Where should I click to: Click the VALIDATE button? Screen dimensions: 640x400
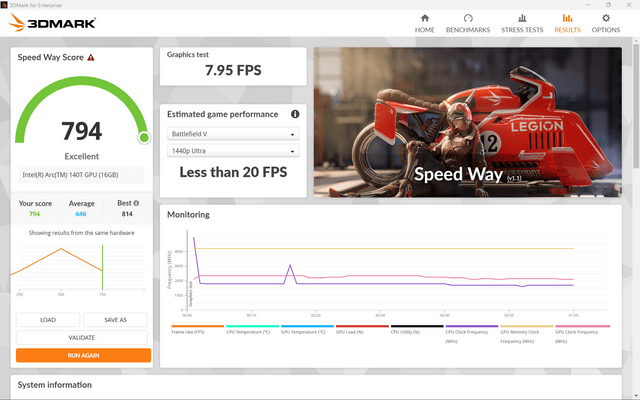(82, 338)
